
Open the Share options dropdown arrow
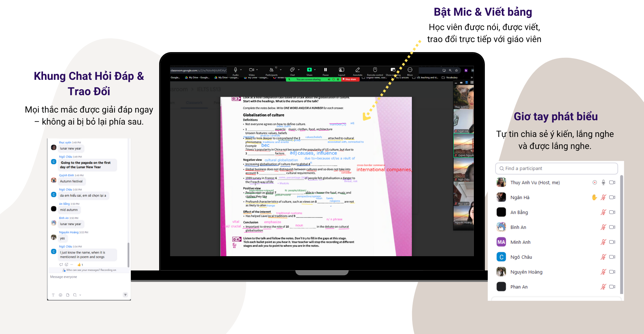point(315,70)
